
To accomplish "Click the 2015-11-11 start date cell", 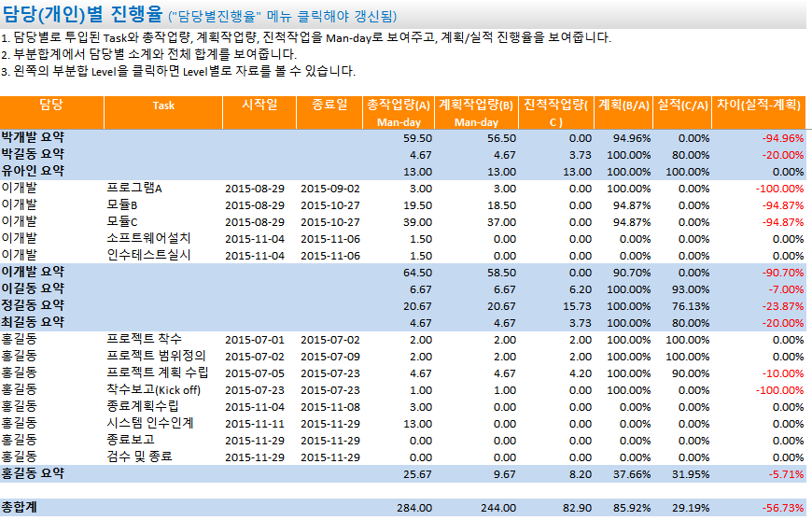I will tap(254, 424).
